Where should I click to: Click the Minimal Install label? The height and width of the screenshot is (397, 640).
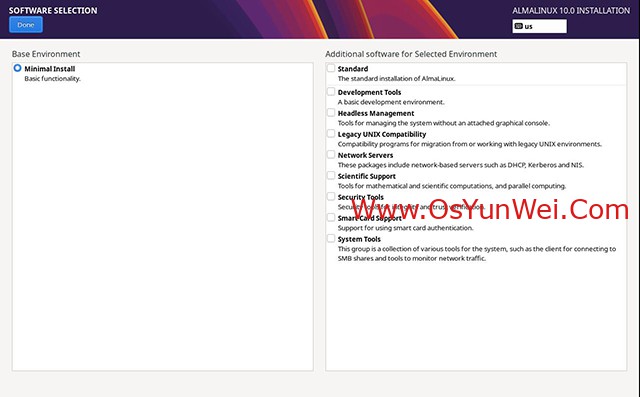pos(49,69)
